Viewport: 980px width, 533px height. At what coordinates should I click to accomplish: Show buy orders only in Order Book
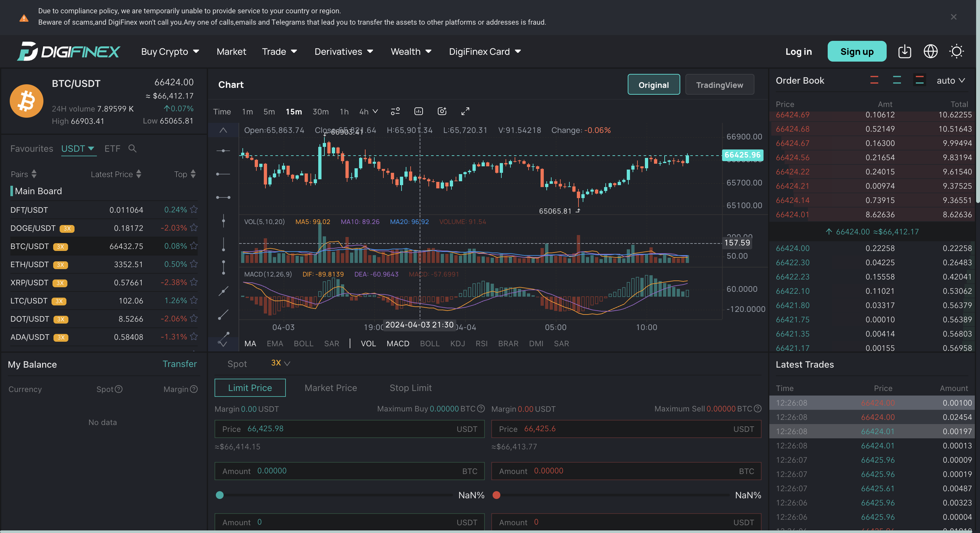[x=897, y=80]
